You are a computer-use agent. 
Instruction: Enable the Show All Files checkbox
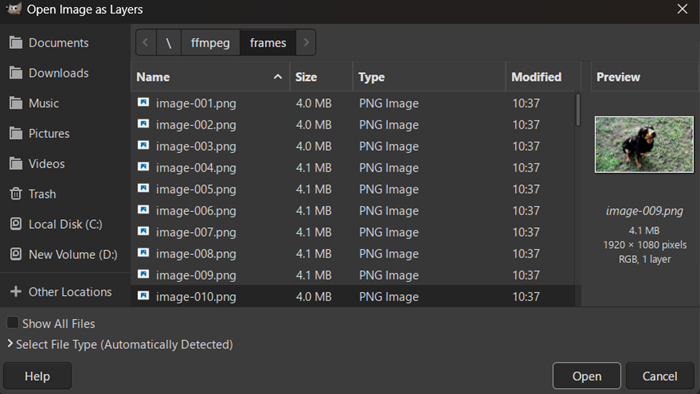pyautogui.click(x=12, y=323)
